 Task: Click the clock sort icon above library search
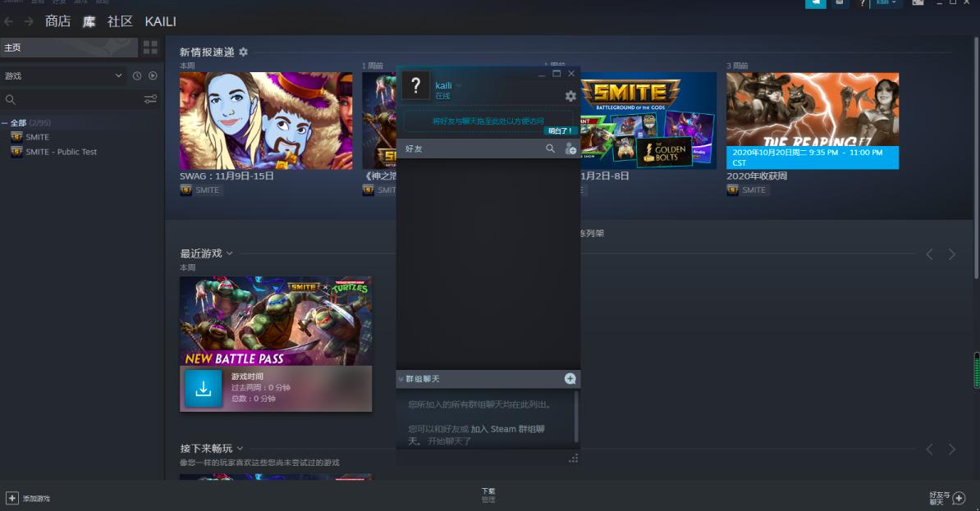click(138, 76)
